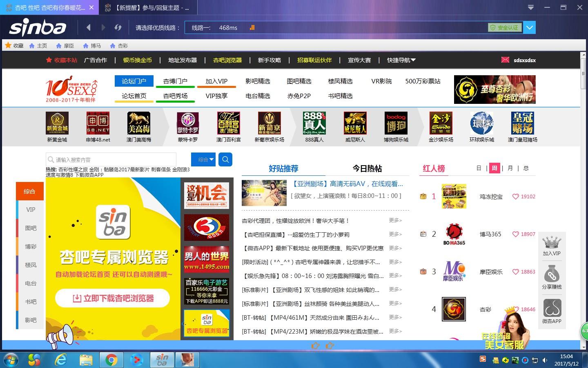Open Windows Explorer folder in taskbar

(x=86, y=360)
